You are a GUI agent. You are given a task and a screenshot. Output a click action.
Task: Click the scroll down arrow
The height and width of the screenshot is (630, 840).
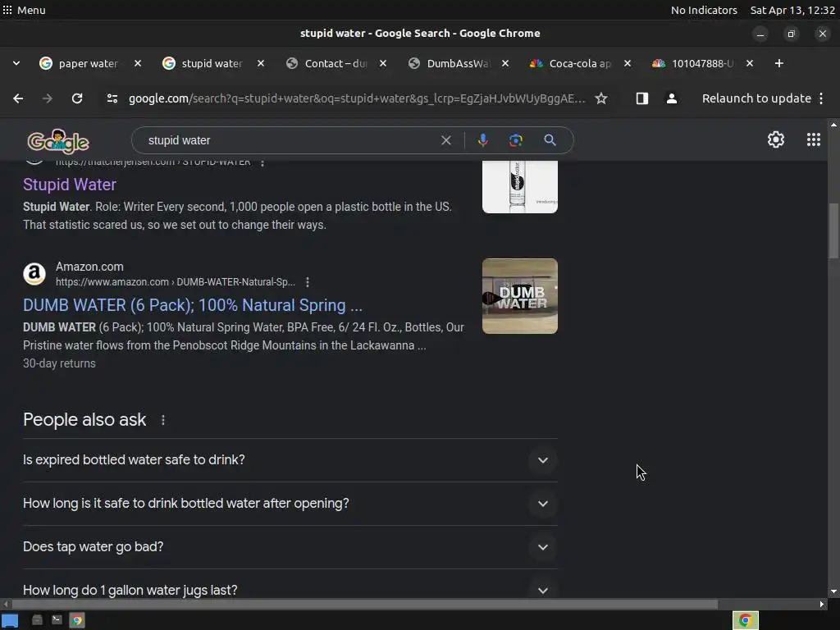[x=833, y=592]
